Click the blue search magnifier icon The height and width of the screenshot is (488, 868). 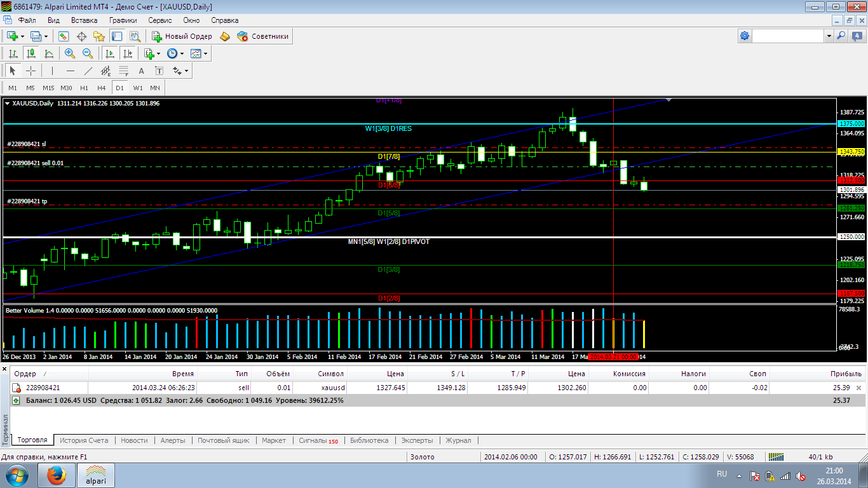pyautogui.click(x=841, y=36)
